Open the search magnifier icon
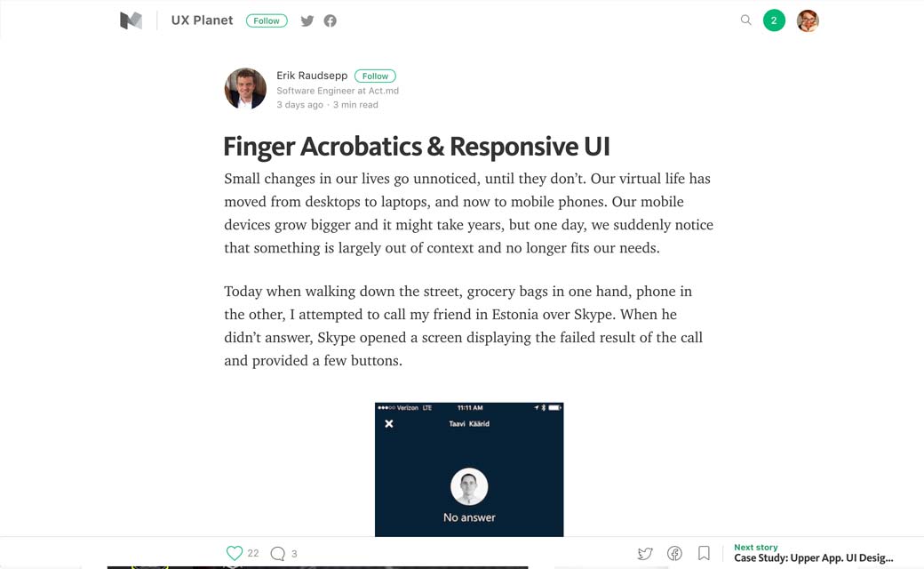The width and height of the screenshot is (924, 569). [x=746, y=20]
